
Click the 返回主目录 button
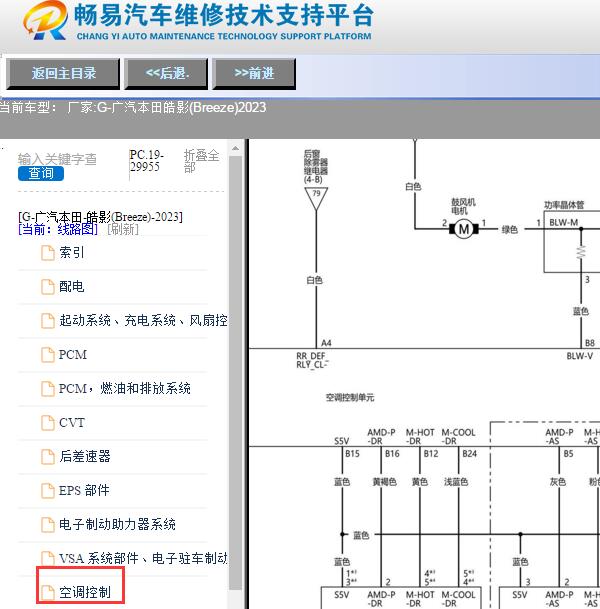coord(63,73)
